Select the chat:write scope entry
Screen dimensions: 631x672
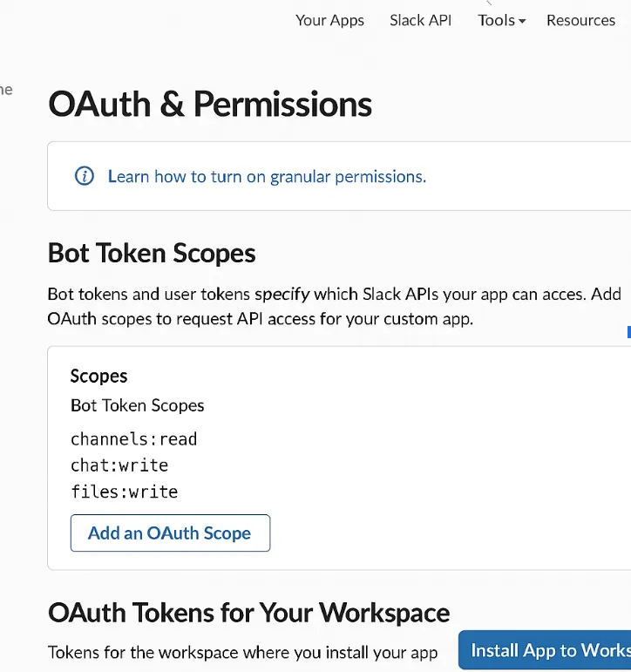point(119,465)
